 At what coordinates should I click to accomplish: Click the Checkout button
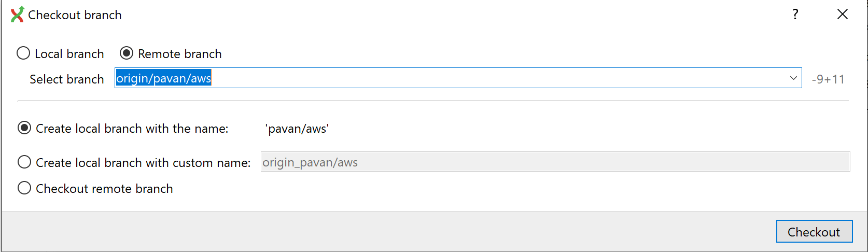point(814,232)
